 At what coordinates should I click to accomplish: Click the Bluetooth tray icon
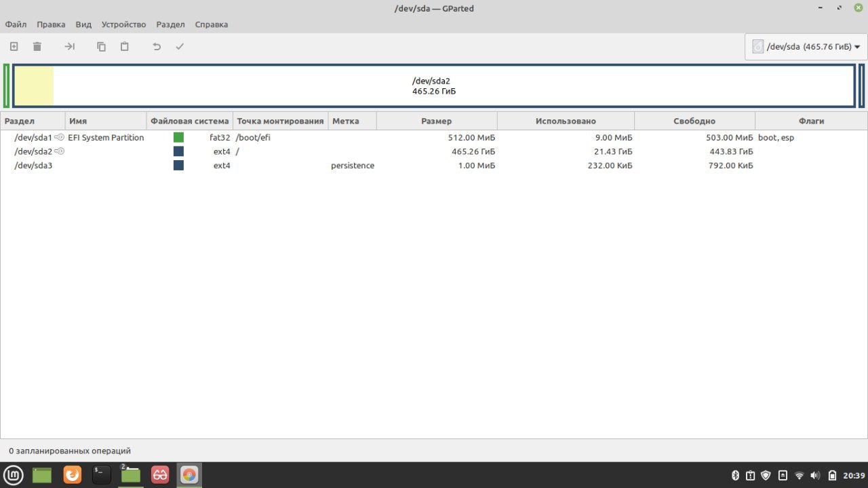coord(735,475)
